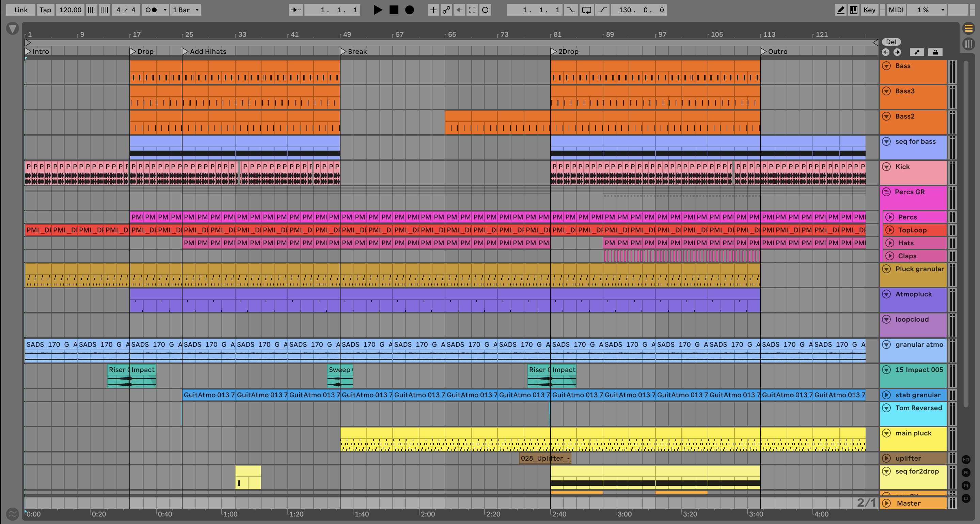Toggle Key Map Mode switch
This screenshot has height=524, width=980.
pyautogui.click(x=869, y=10)
